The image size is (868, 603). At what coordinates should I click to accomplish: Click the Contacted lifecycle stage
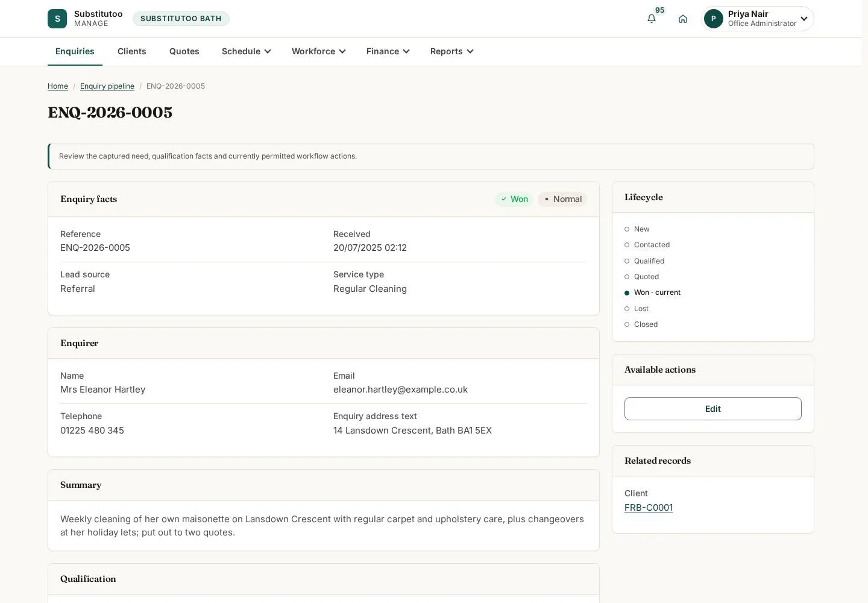pos(647,245)
